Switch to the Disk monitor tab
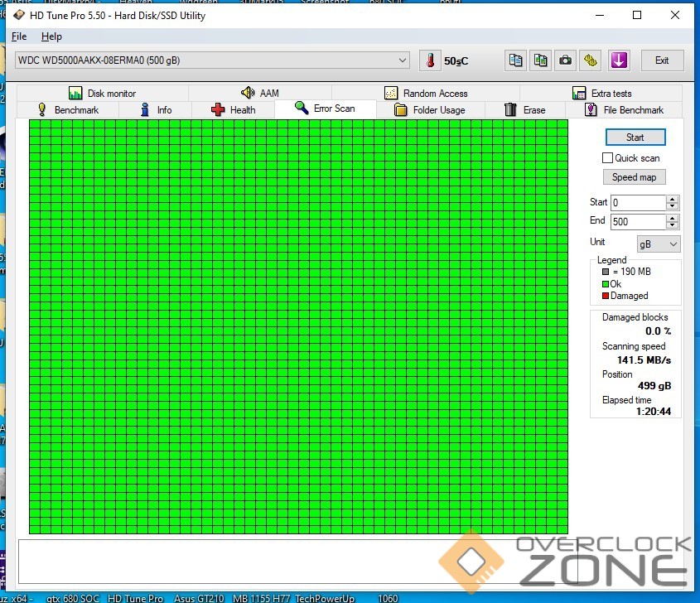This screenshot has height=603, width=700. (x=102, y=94)
